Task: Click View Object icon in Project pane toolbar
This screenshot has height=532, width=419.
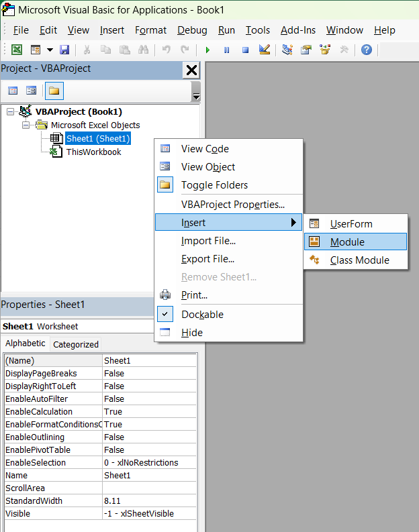Action: click(32, 91)
